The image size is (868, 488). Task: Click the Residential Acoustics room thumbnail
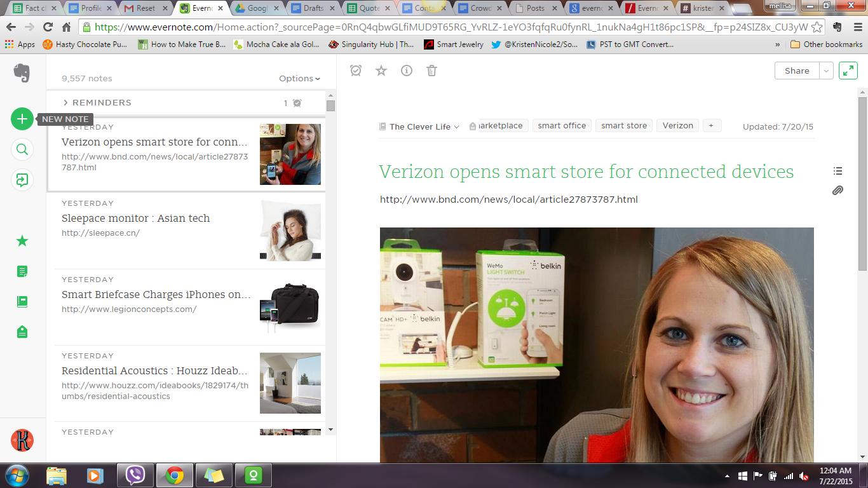coord(290,383)
